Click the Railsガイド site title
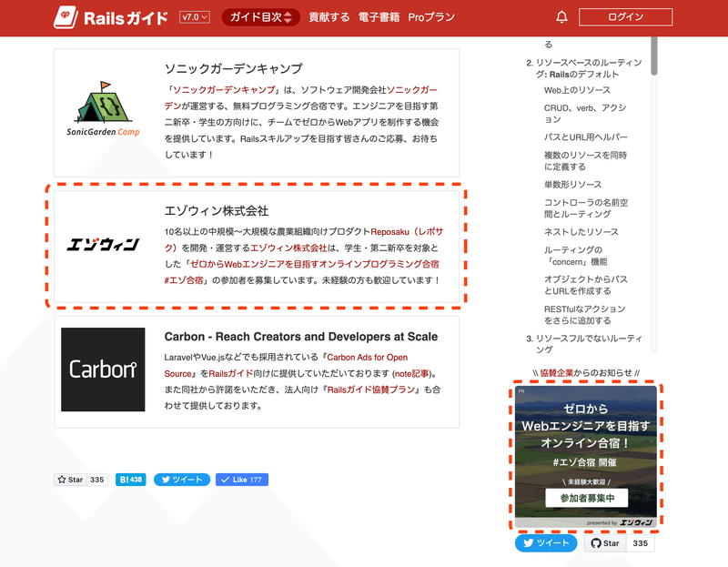The width and height of the screenshot is (728, 567). click(x=126, y=18)
